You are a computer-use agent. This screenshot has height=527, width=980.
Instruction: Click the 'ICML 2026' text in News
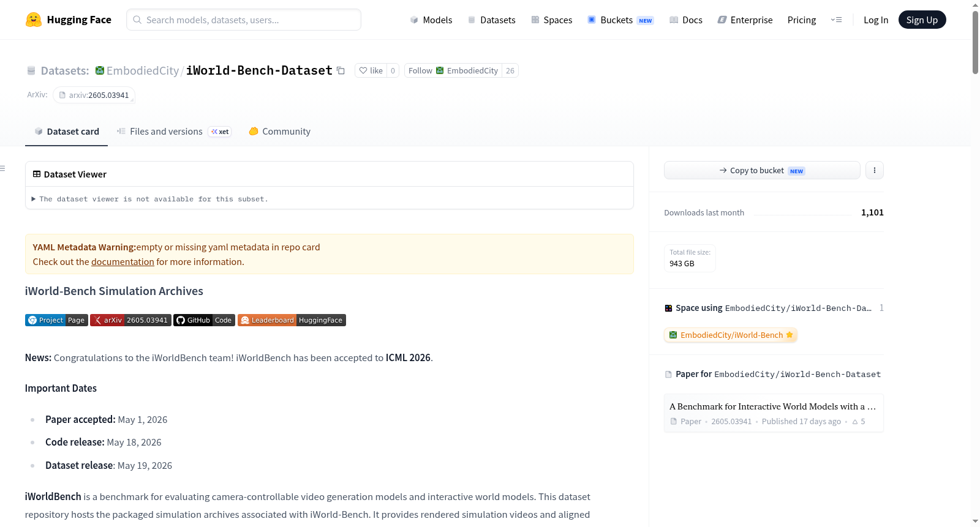pyautogui.click(x=408, y=358)
